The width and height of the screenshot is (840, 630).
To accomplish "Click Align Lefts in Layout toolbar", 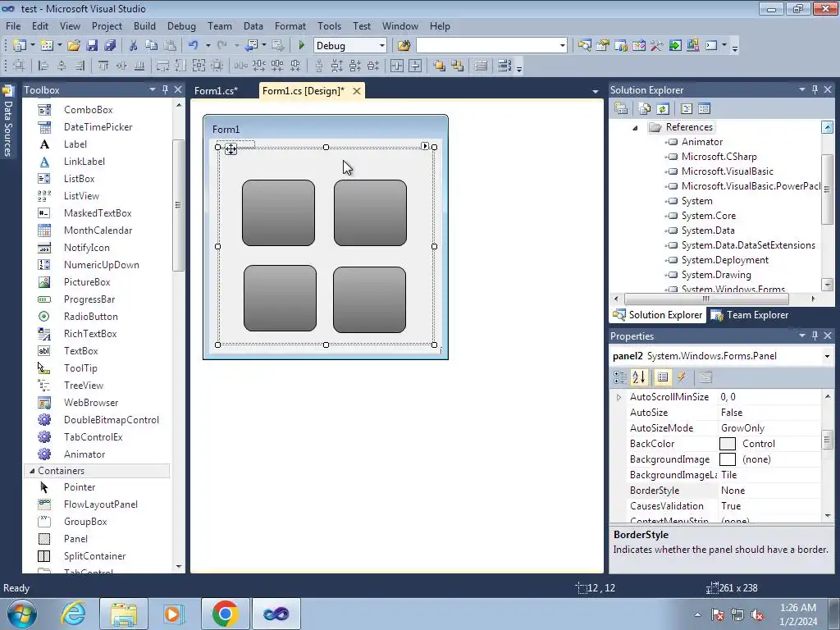I will tap(43, 66).
